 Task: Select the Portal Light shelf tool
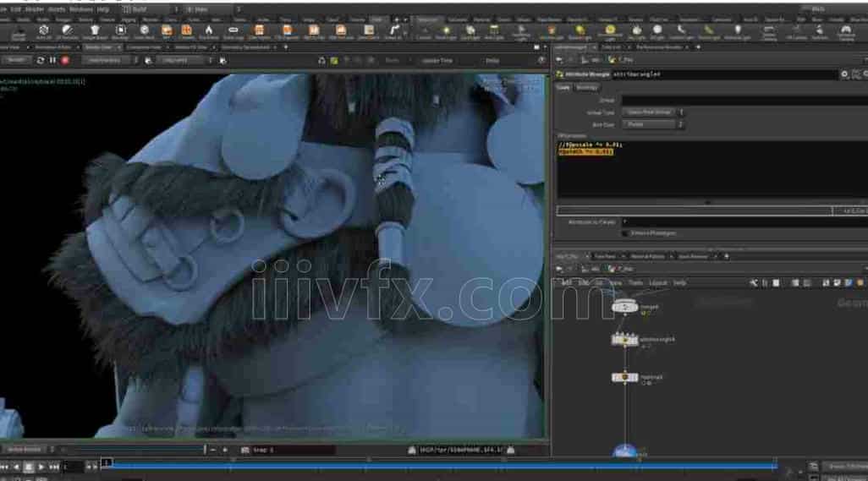click(709, 32)
